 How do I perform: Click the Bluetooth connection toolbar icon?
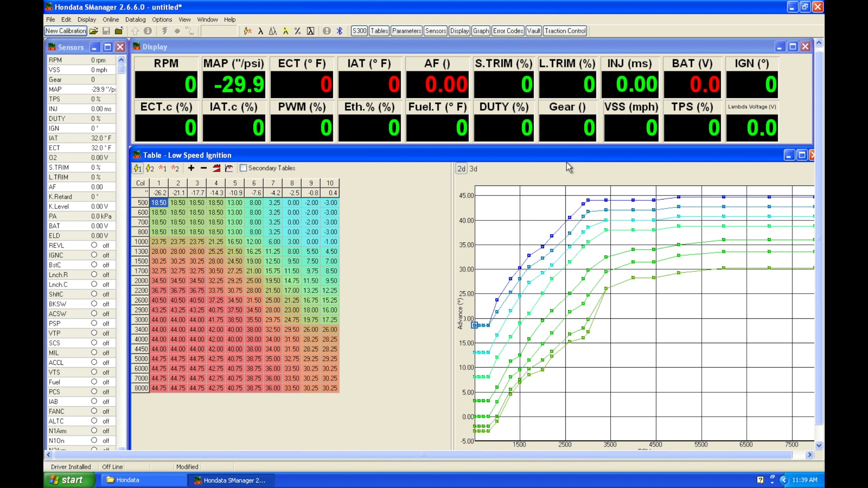coord(340,31)
